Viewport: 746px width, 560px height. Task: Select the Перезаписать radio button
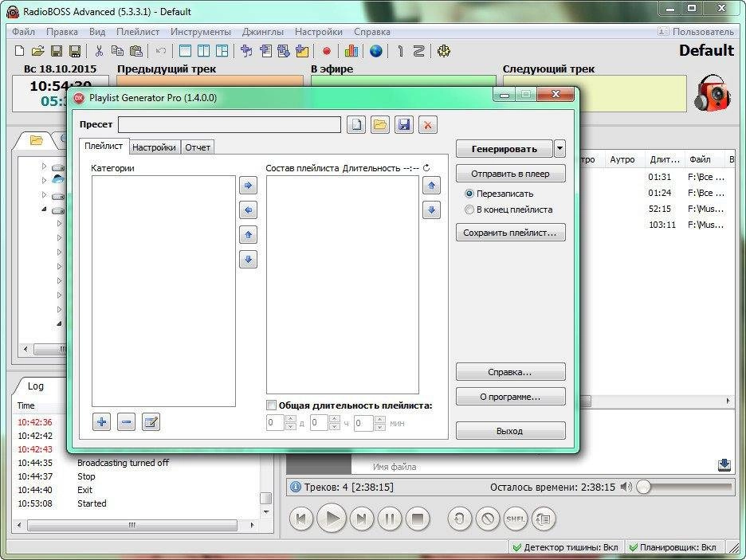[x=469, y=194]
